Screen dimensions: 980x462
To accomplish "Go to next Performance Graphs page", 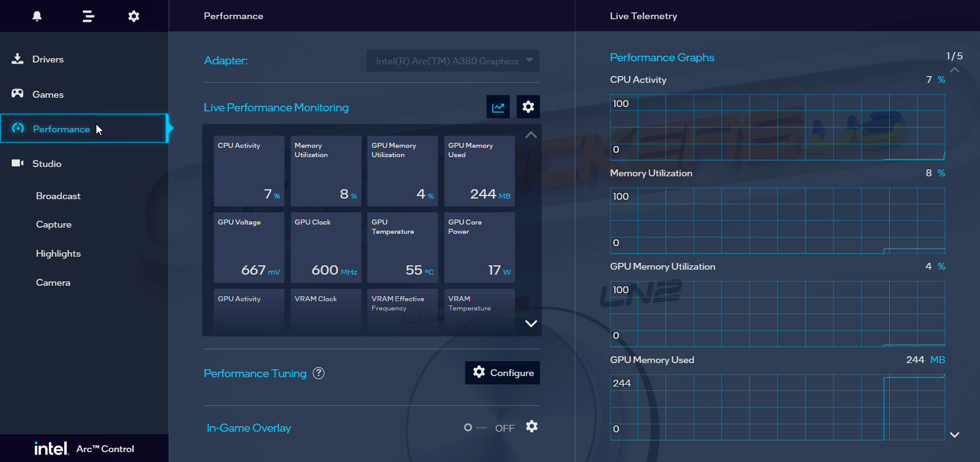I will (x=955, y=435).
